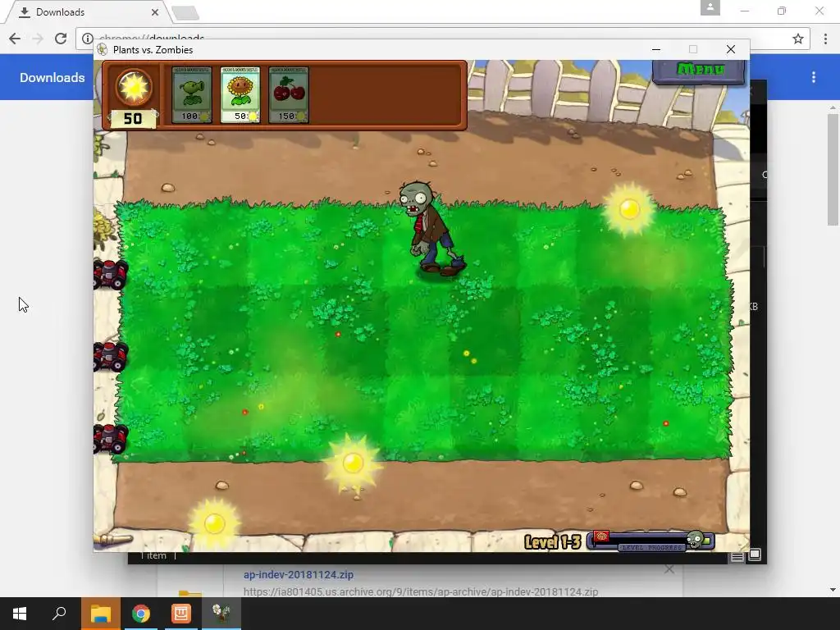This screenshot has height=630, width=840.
Task: Switch background window to large icons view
Action: [755, 555]
